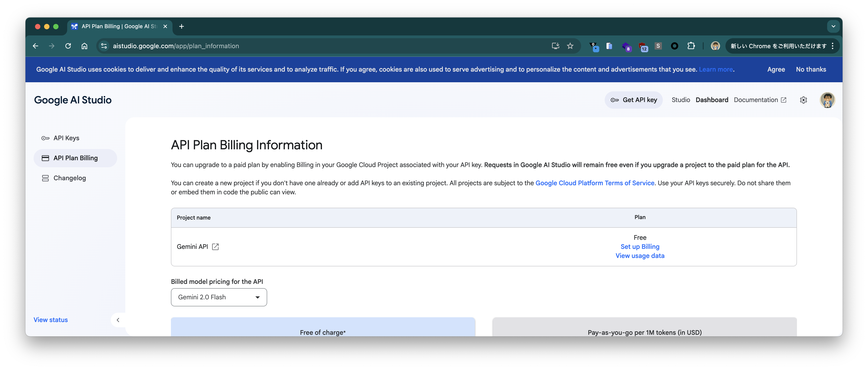This screenshot has width=868, height=370.
Task: Reload the page
Action: tap(68, 46)
